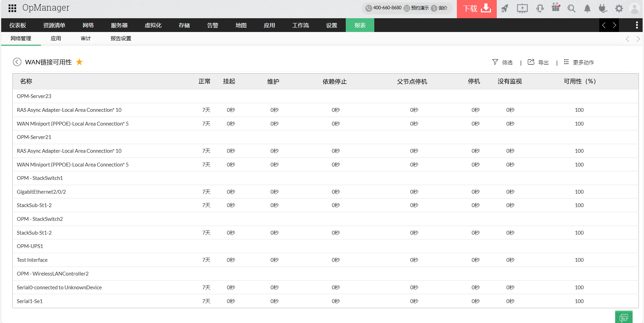Click the Test Interface row name
Image resolution: width=644 pixels, height=323 pixels.
32,260
